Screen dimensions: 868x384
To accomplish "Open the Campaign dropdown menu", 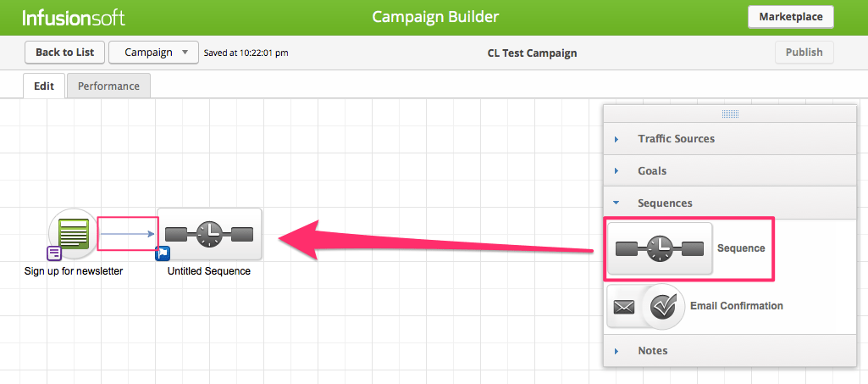I will [154, 53].
